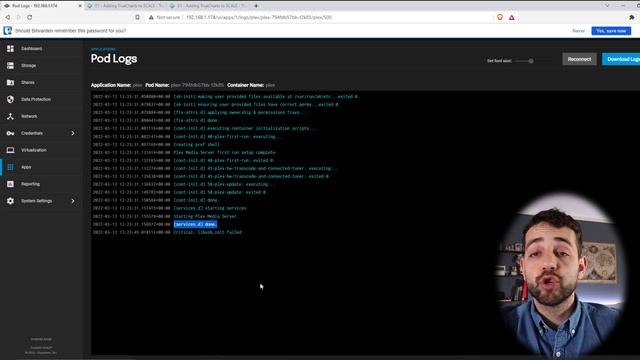This screenshot has width=640, height=360.
Task: Click the browser forward arrow
Action: 18,17
